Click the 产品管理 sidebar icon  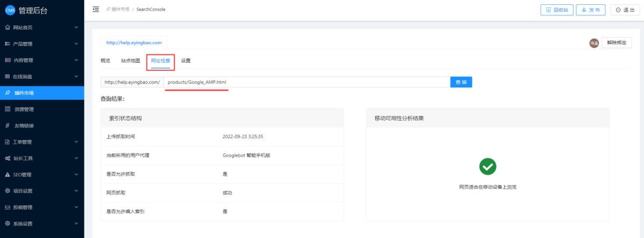pos(8,43)
